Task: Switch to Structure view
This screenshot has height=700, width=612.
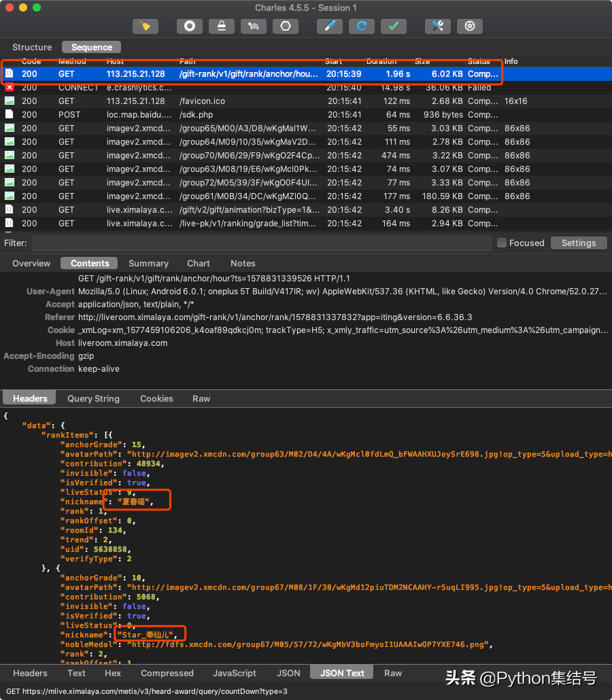Action: 32,47
